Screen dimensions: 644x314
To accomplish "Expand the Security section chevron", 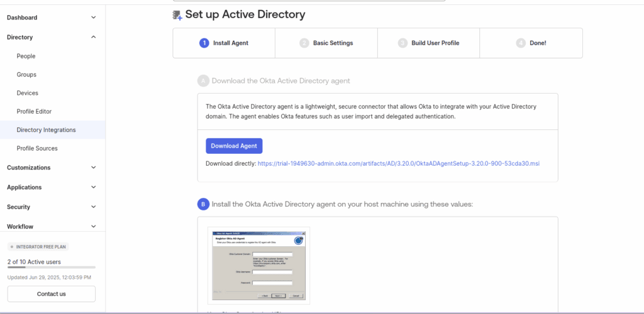I will (x=94, y=207).
